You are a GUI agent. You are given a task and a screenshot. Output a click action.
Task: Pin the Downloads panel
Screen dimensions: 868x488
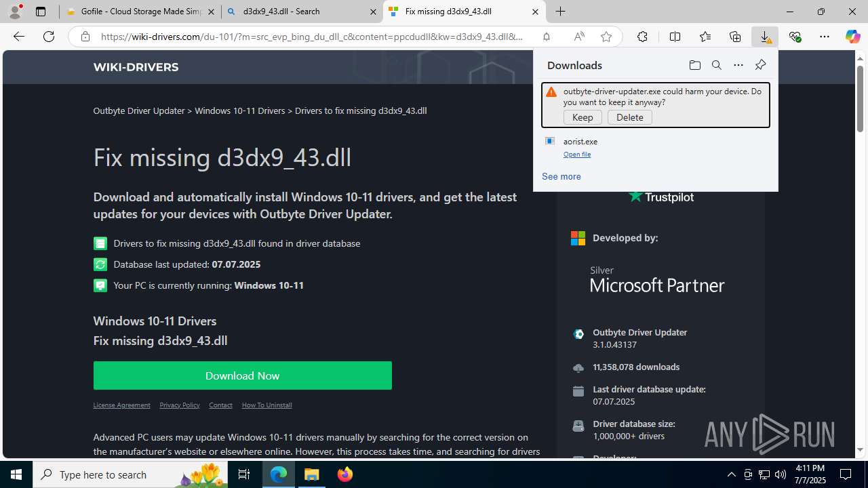[760, 65]
